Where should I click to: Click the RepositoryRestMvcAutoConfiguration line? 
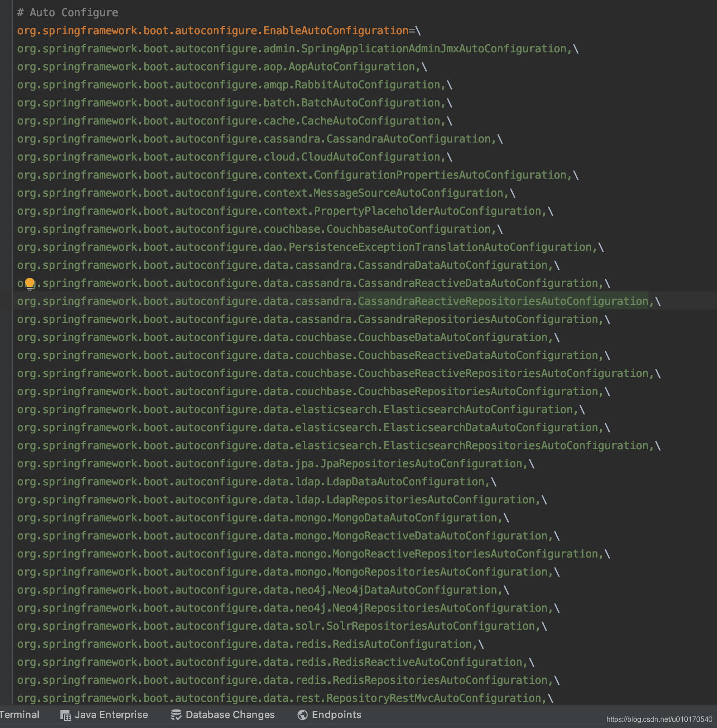pyautogui.click(x=285, y=698)
